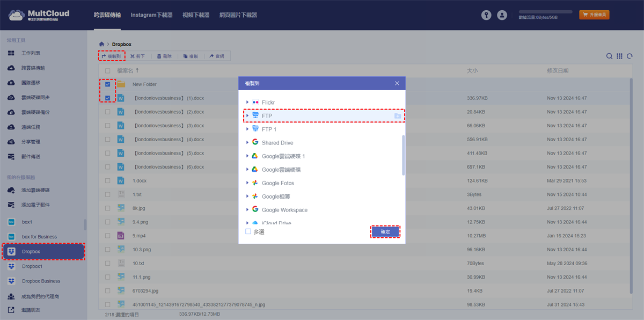Open 遠端任務 in the sidebar
The width and height of the screenshot is (644, 320).
(31, 127)
